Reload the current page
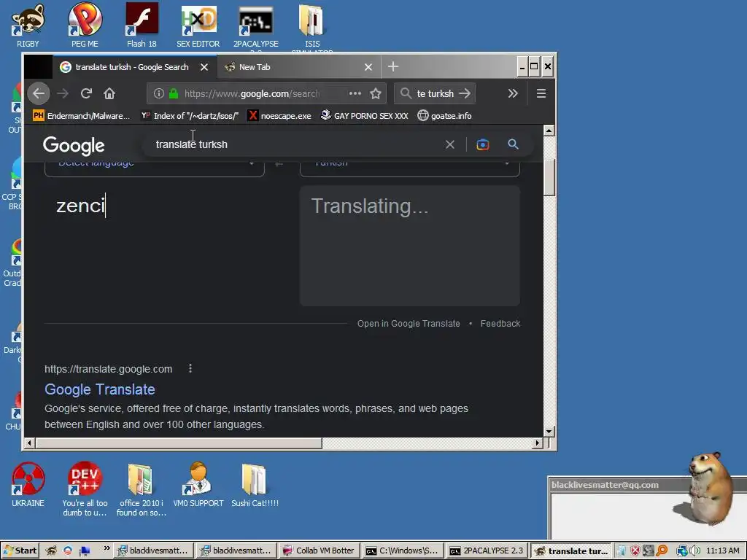This screenshot has width=747, height=560. pos(86,93)
